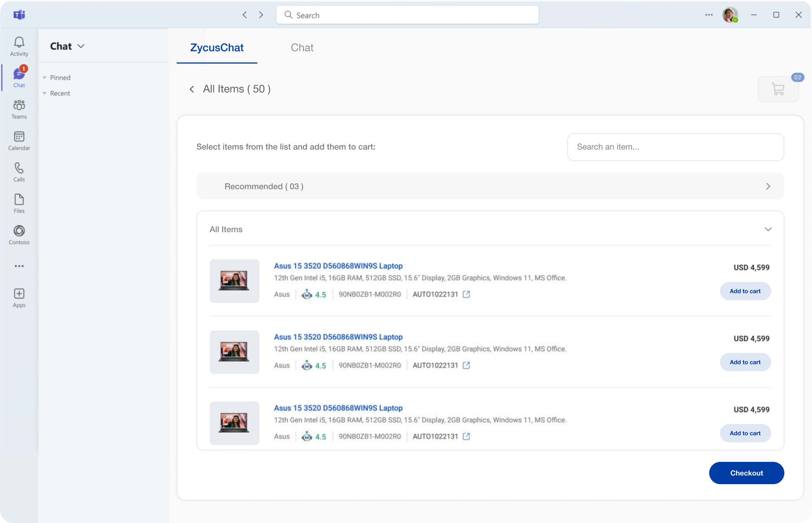Viewport: 812px width, 523px height.
Task: Collapse the All Items section chevron
Action: click(x=768, y=229)
